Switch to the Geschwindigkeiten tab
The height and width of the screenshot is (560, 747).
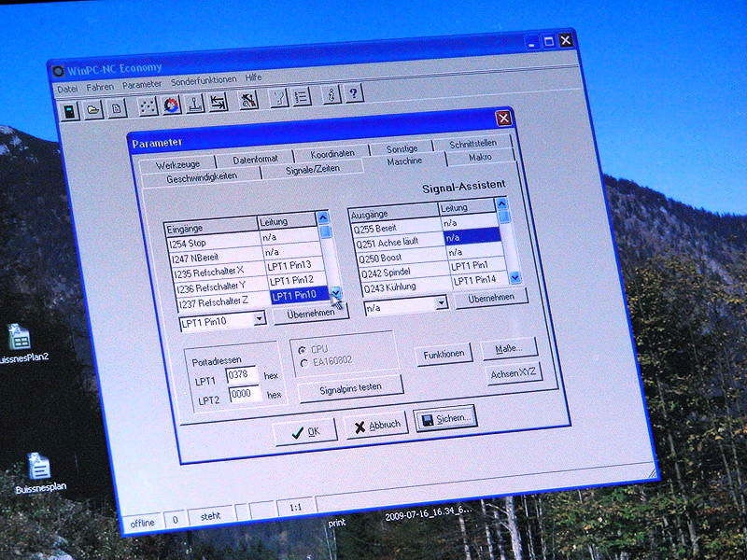click(x=202, y=177)
